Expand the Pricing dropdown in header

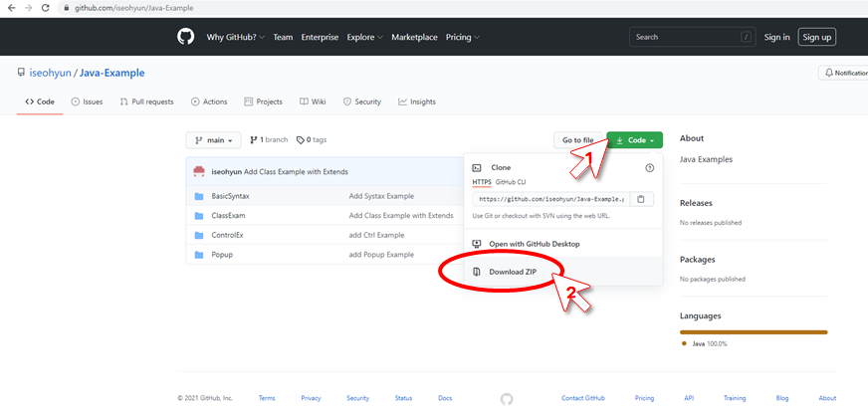[463, 37]
